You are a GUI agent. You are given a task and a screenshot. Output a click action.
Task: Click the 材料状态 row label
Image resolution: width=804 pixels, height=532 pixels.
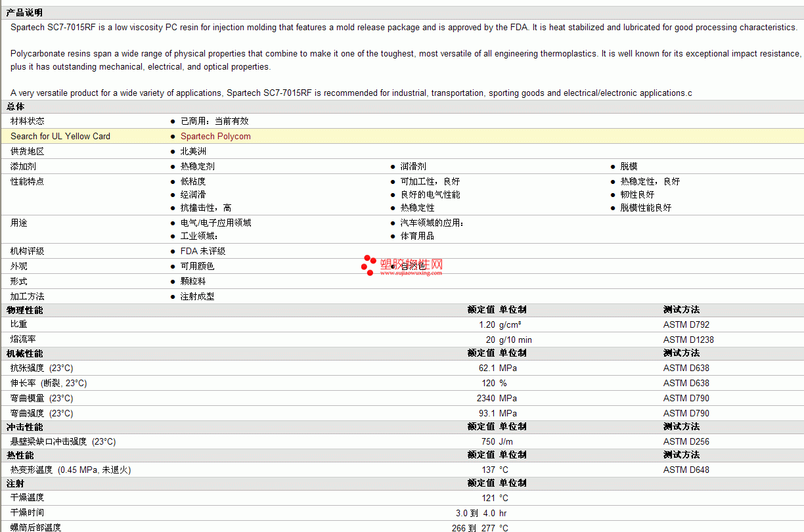tap(28, 121)
